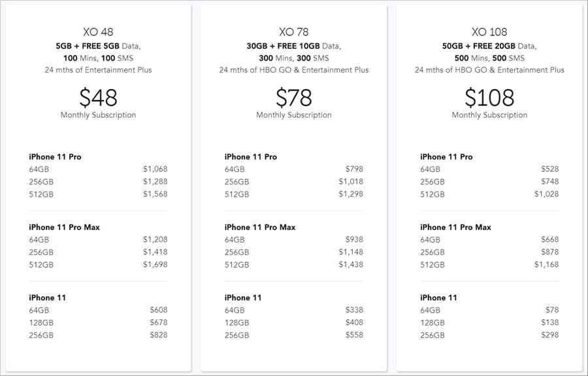Click 24 mths of Entertainment Plus in XO 48
The image size is (588, 376).
[98, 70]
